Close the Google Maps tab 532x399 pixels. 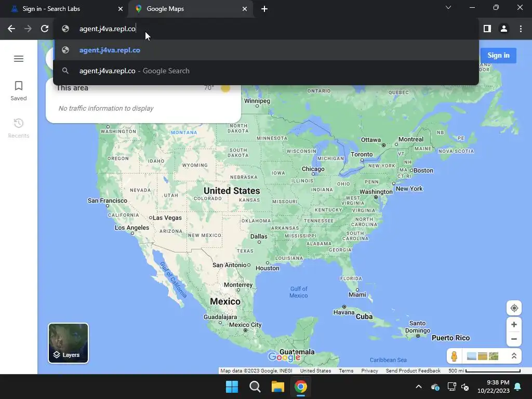pyautogui.click(x=245, y=9)
